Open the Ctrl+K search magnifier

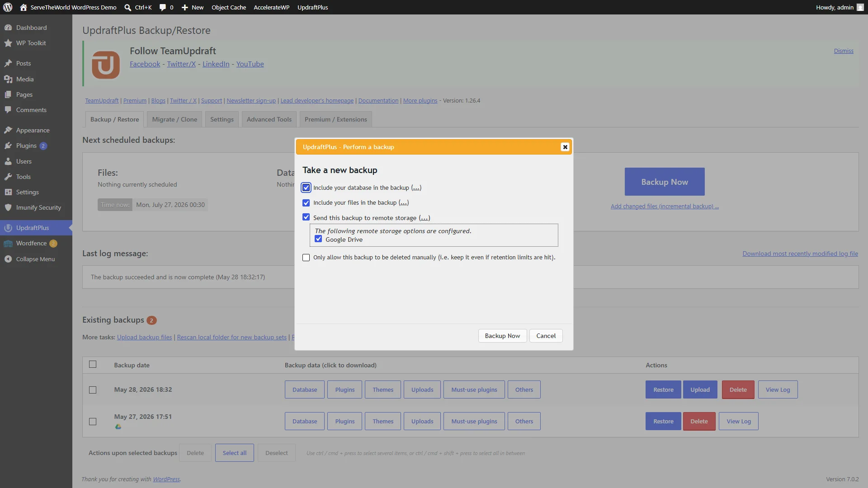128,7
